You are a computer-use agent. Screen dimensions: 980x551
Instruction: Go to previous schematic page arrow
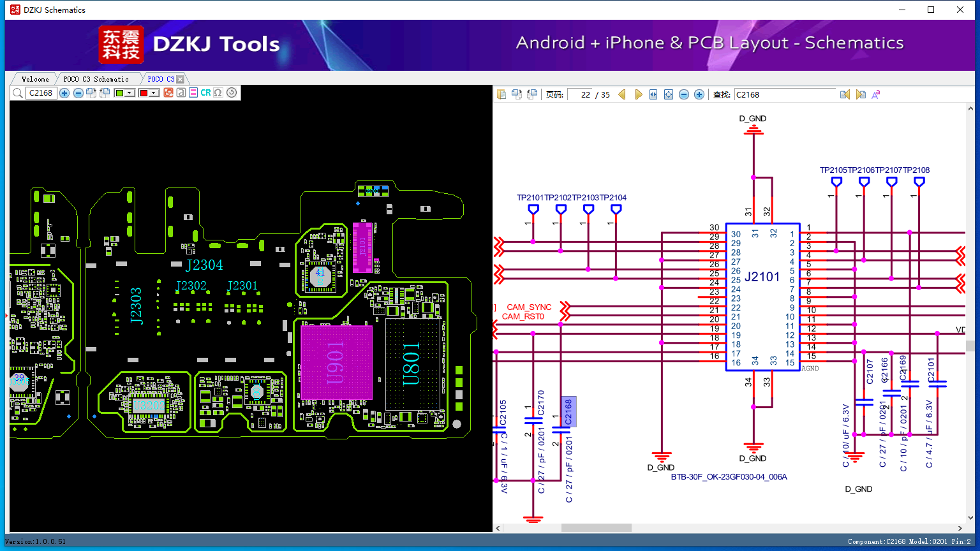(x=622, y=94)
